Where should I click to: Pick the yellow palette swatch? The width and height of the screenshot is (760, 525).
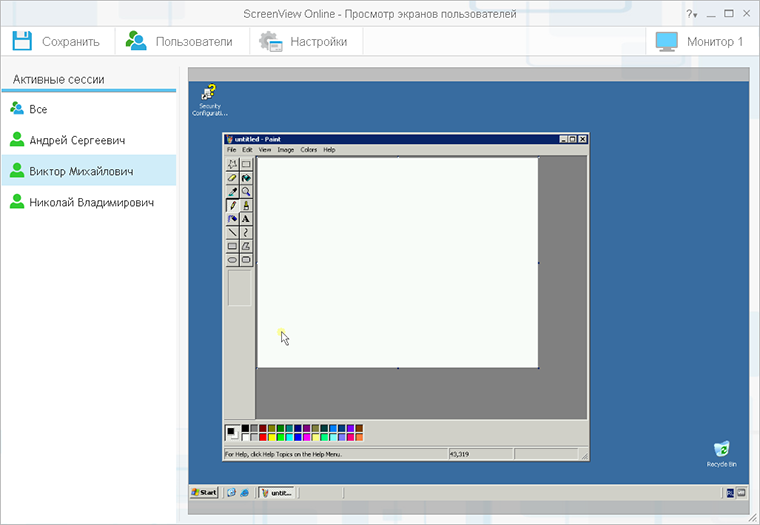(x=272, y=437)
